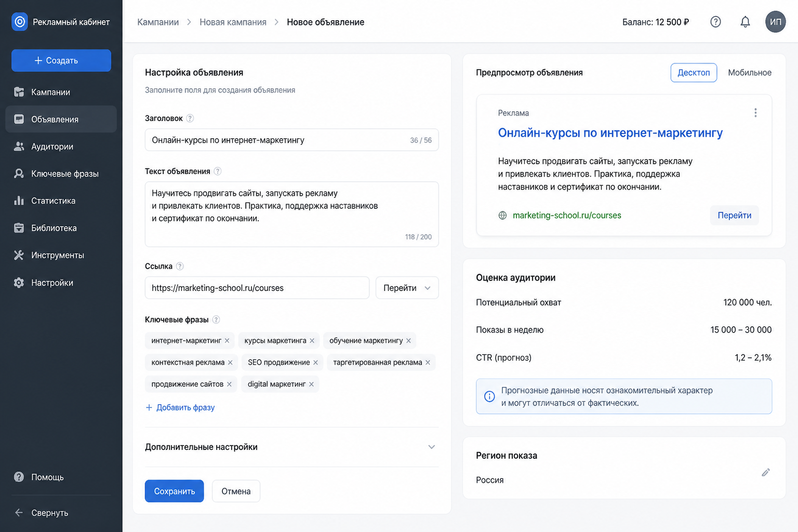Open Статистика in the sidebar
Screen dimensions: 798x532
pyautogui.click(x=61, y=201)
